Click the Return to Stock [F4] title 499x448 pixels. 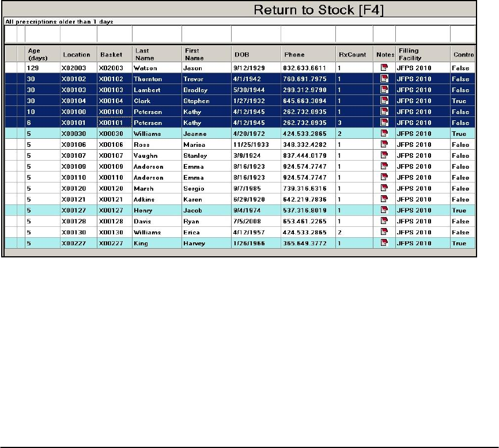coord(319,10)
